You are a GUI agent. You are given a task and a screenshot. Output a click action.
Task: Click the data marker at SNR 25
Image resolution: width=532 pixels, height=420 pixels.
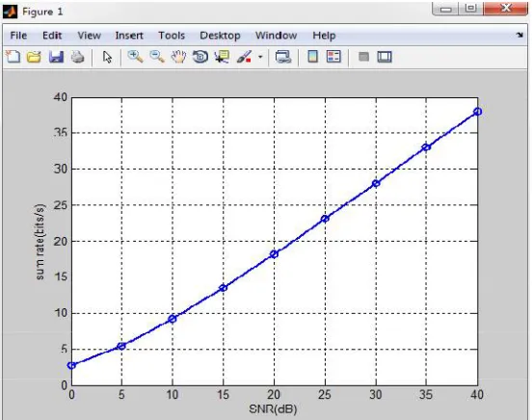point(325,219)
